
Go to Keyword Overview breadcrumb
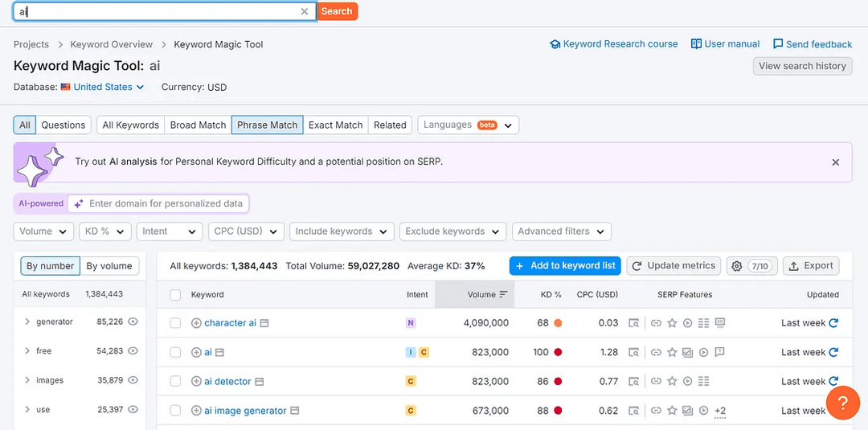111,44
